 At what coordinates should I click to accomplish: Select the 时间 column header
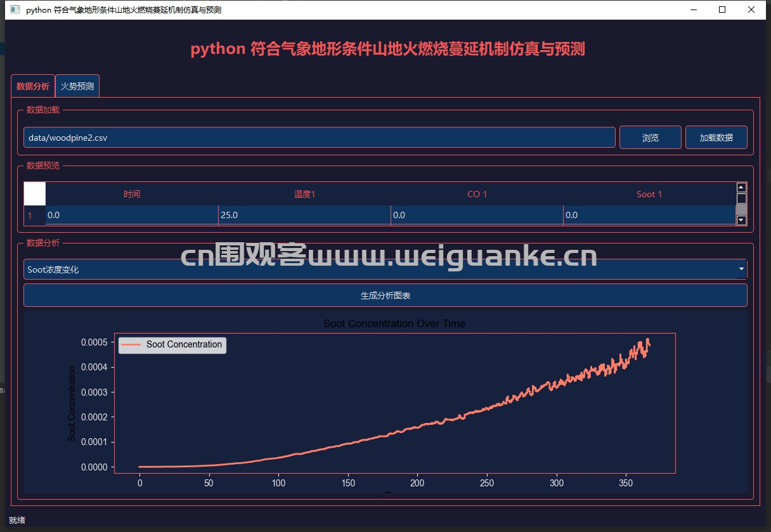tap(132, 194)
